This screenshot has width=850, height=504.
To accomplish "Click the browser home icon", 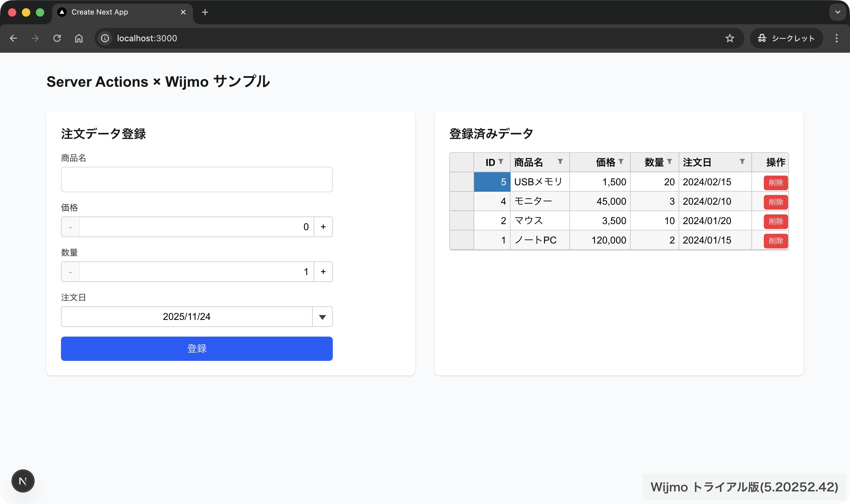I will 79,38.
